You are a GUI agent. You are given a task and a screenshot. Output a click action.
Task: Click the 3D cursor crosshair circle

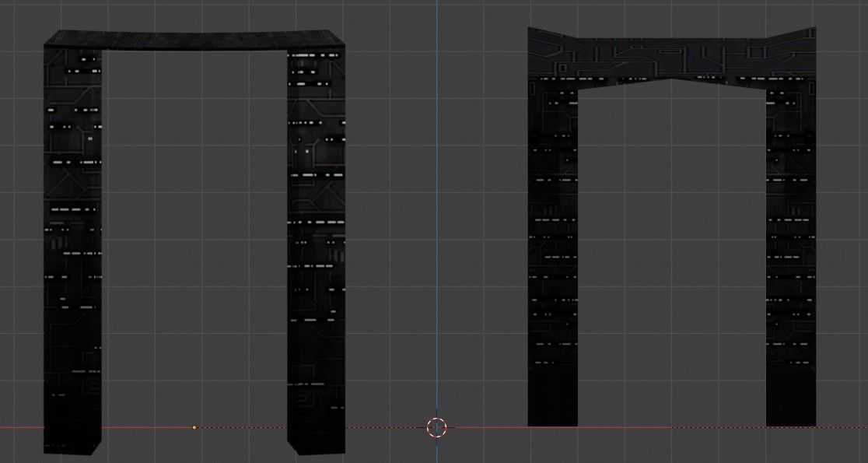437,427
